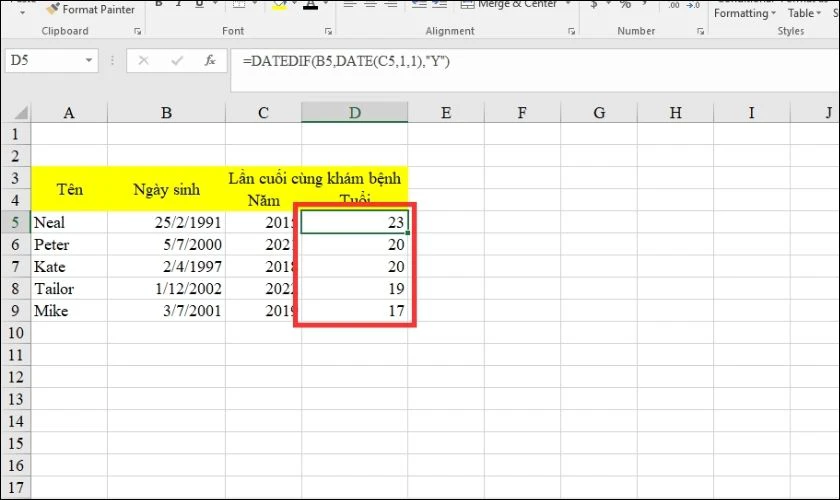Viewport: 840px width, 500px height.
Task: Open the Format as Table dropdown
Action: 804,13
